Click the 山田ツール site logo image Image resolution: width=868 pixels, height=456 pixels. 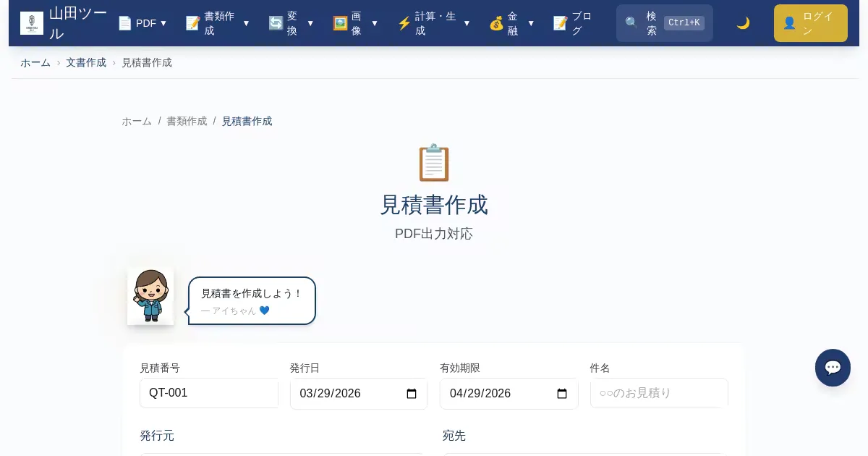(32, 23)
